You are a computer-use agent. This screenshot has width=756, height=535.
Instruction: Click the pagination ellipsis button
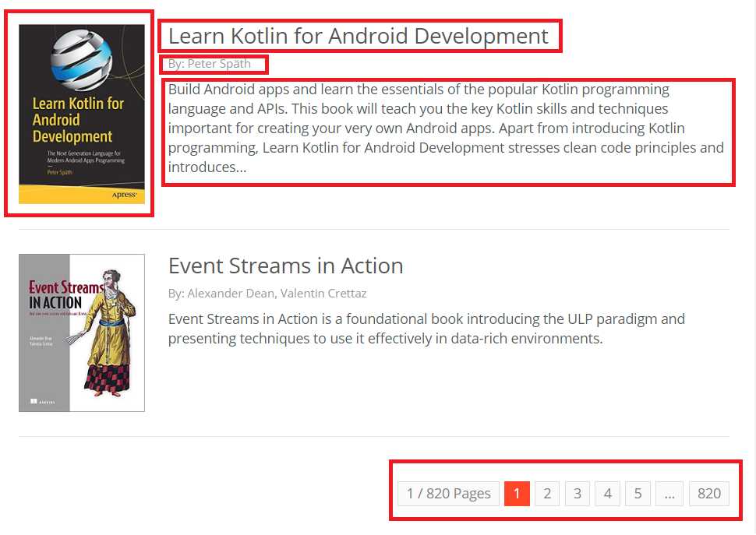669,494
